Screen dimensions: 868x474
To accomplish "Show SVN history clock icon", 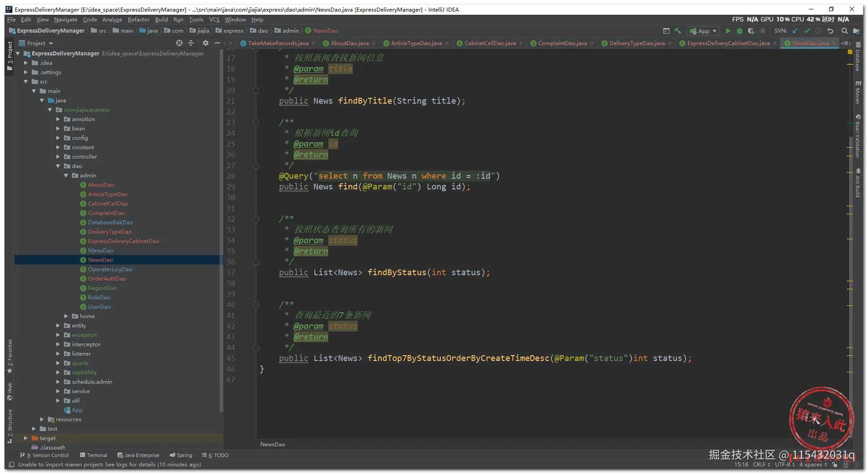I will click(818, 31).
